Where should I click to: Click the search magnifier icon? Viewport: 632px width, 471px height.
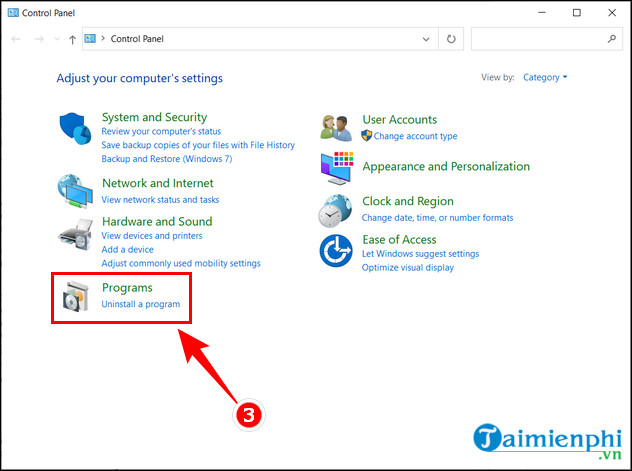click(x=611, y=39)
